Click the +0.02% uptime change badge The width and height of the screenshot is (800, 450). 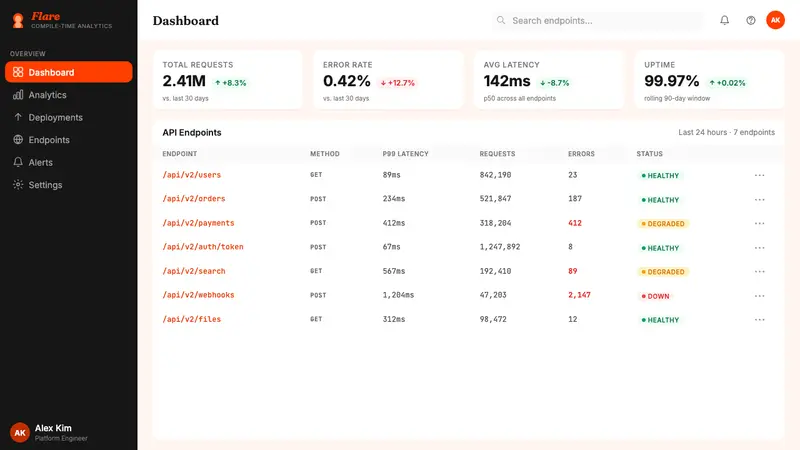coord(727,83)
